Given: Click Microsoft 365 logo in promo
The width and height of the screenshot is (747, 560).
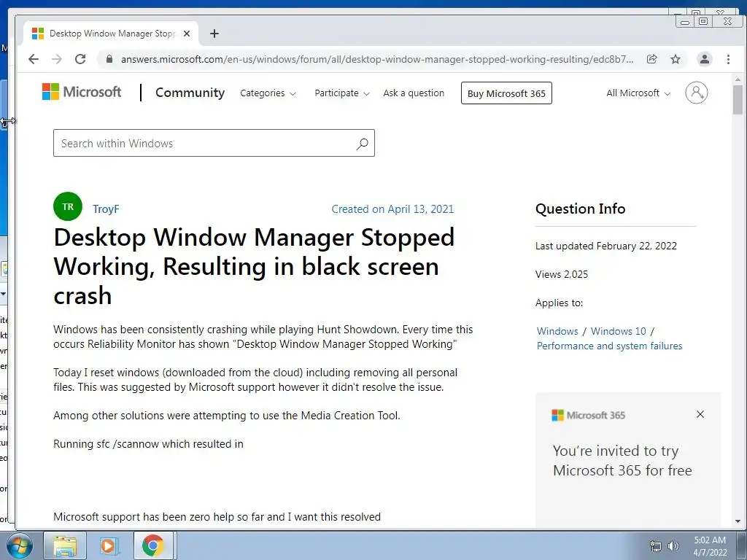Looking at the screenshot, I should pos(588,415).
